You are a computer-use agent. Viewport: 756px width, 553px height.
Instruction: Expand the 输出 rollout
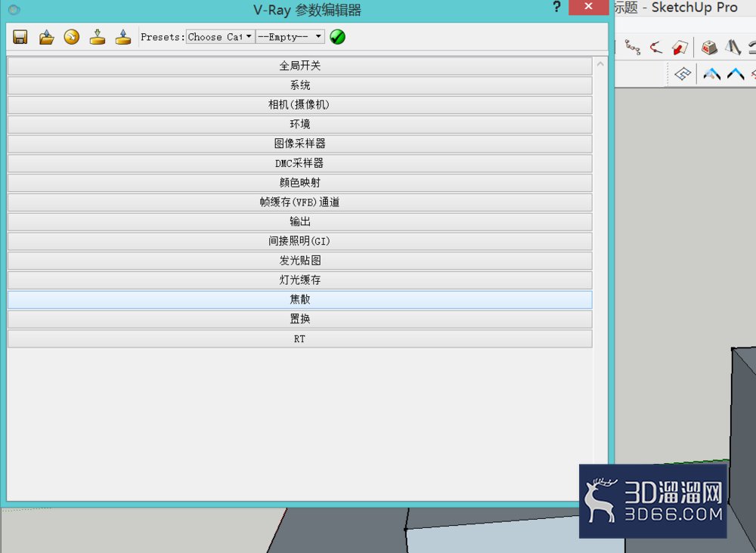tap(300, 221)
